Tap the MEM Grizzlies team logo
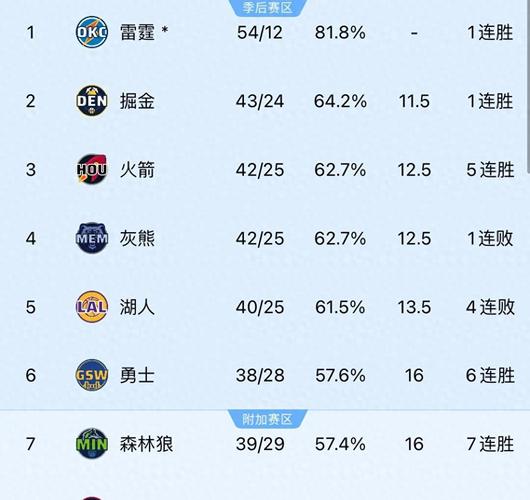The height and width of the screenshot is (500, 530). tap(92, 238)
